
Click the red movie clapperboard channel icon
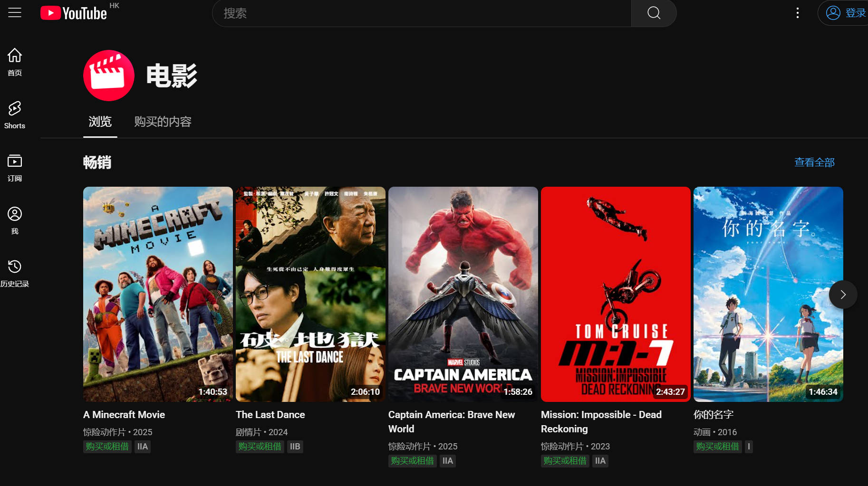pos(109,76)
